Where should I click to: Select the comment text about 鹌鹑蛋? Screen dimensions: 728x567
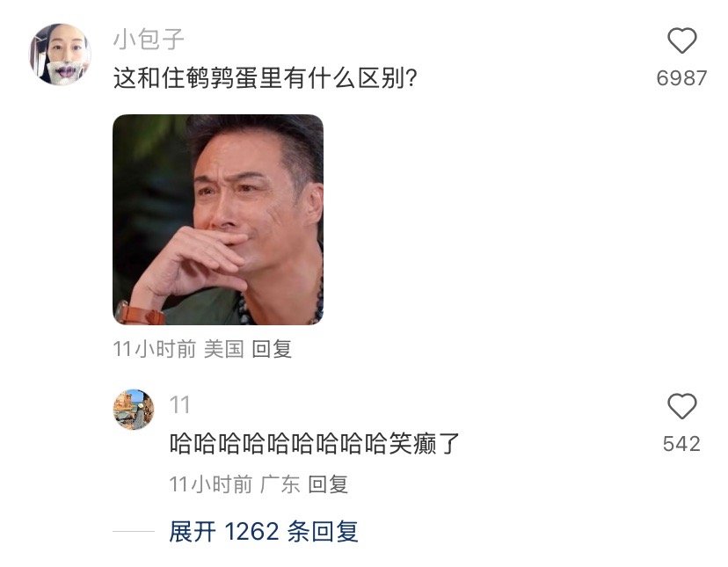266,77
